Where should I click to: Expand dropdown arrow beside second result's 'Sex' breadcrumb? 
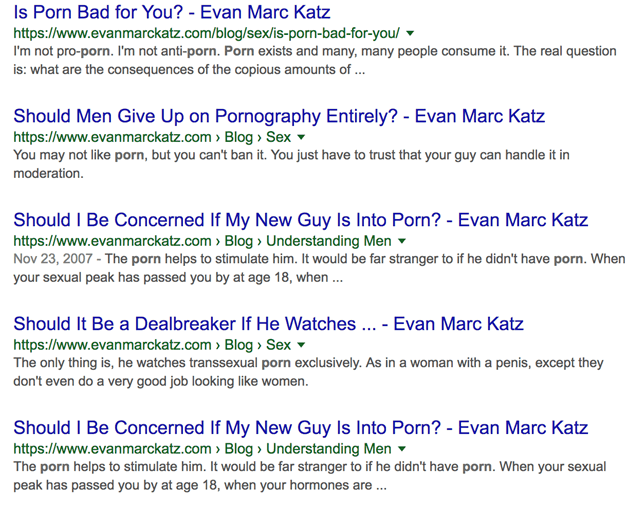[x=301, y=137]
